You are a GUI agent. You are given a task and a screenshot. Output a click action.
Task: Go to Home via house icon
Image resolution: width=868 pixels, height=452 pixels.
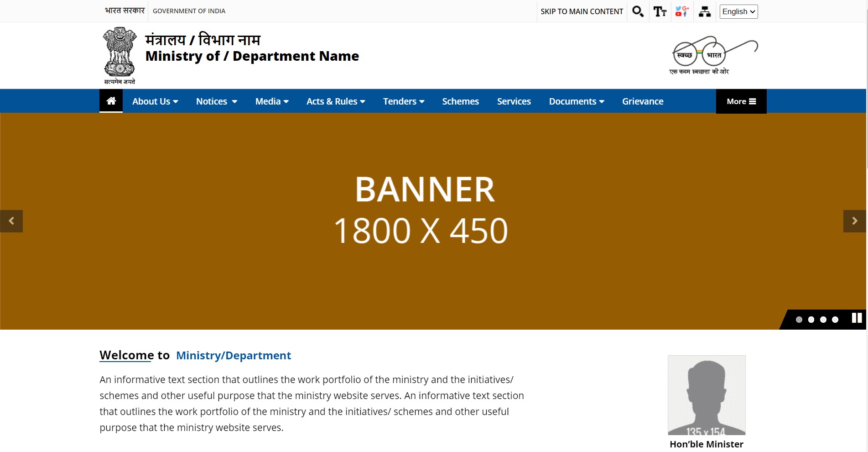[x=111, y=101]
